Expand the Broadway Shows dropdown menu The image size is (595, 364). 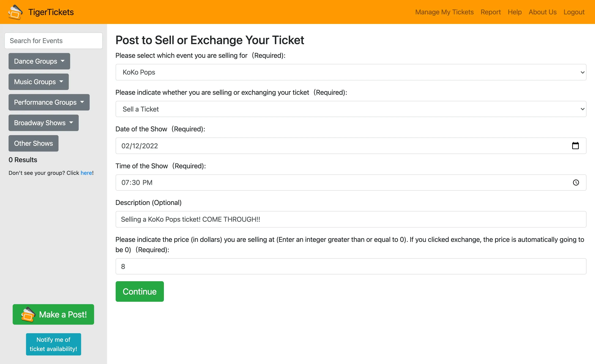(43, 123)
